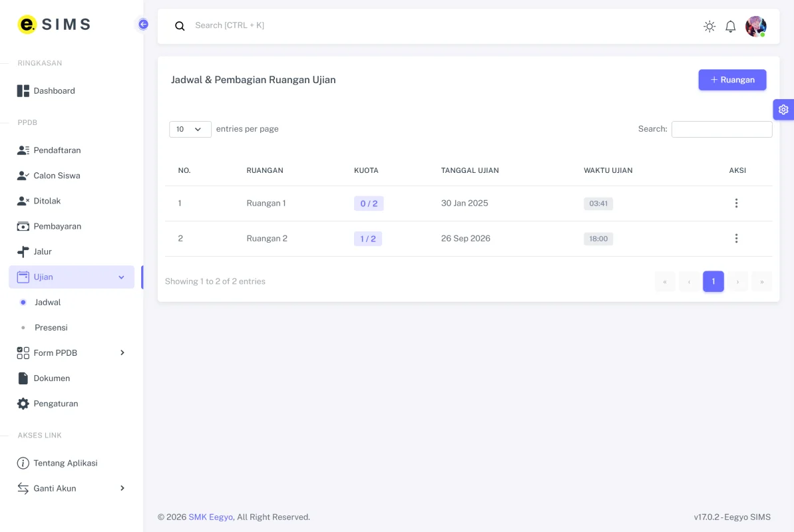Screen dimensions: 794x532
Task: Sort by WAKTU UJIAN column header
Action: 608,171
